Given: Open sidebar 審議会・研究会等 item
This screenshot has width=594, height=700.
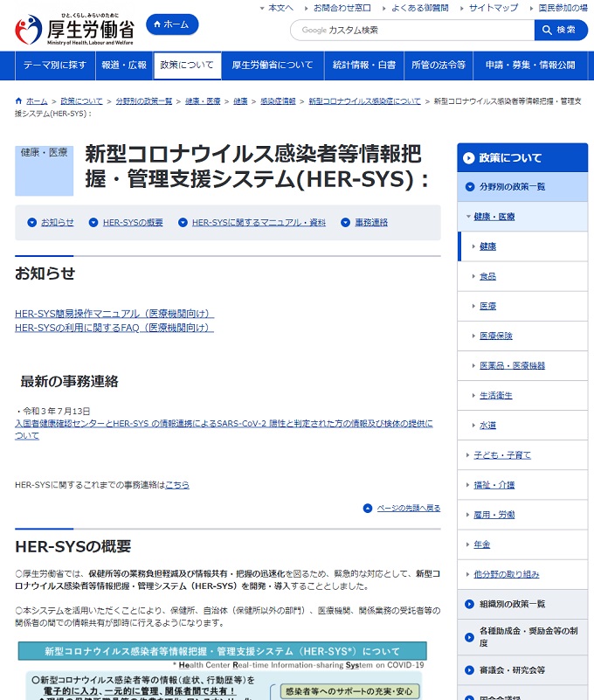Looking at the screenshot, I should [x=522, y=670].
